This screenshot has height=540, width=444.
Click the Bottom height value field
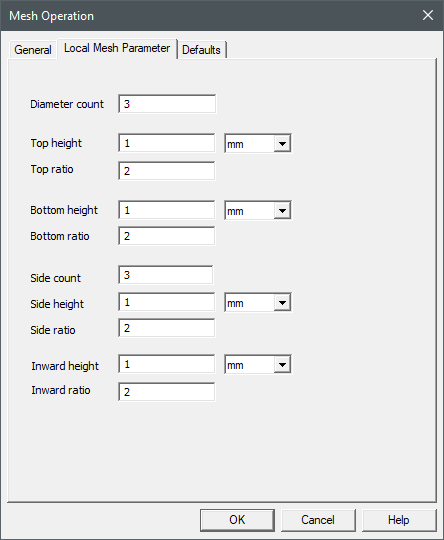(x=167, y=210)
